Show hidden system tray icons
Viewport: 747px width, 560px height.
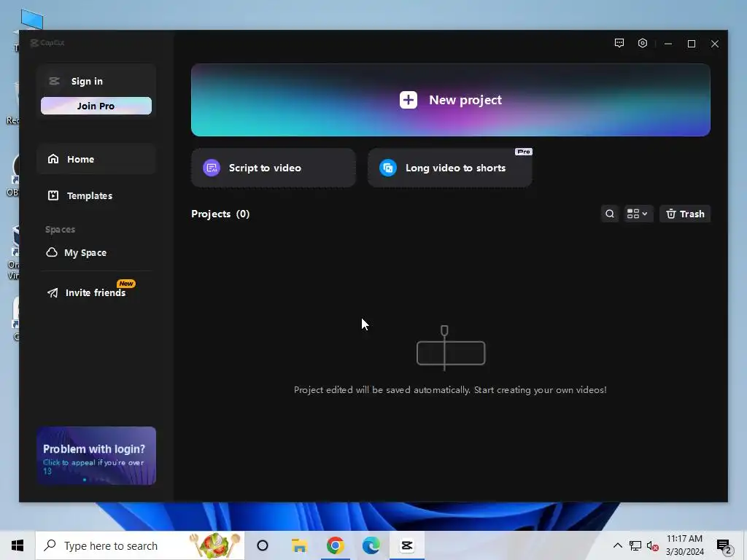[x=617, y=545]
